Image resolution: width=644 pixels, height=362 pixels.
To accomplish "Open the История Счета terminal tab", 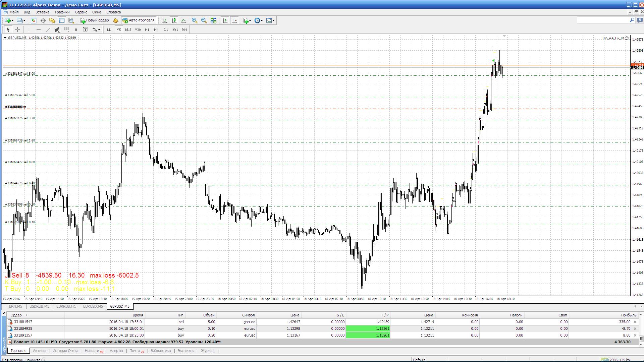I will pos(65,351).
